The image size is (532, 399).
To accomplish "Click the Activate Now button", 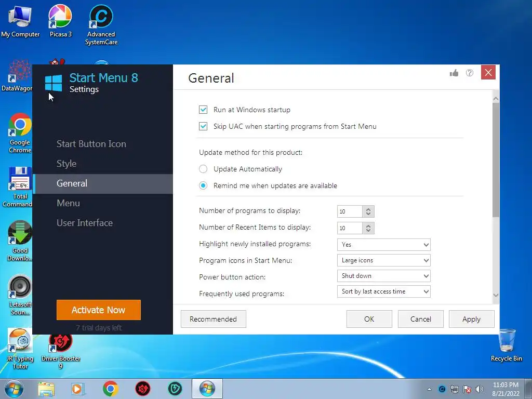I will point(98,310).
